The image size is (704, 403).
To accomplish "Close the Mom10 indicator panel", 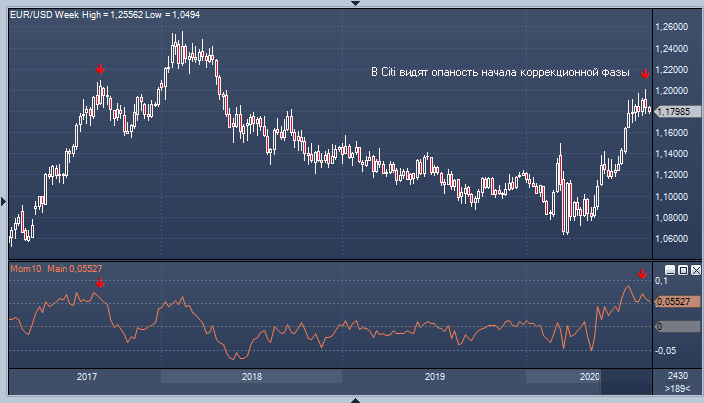I will pyautogui.click(x=696, y=270).
